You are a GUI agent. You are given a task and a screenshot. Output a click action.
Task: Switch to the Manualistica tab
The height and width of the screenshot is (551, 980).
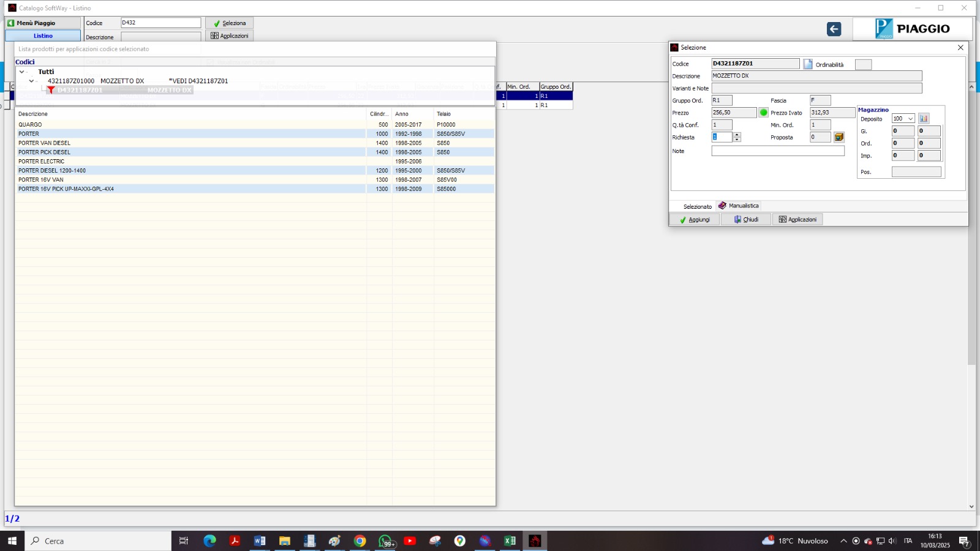tap(739, 206)
